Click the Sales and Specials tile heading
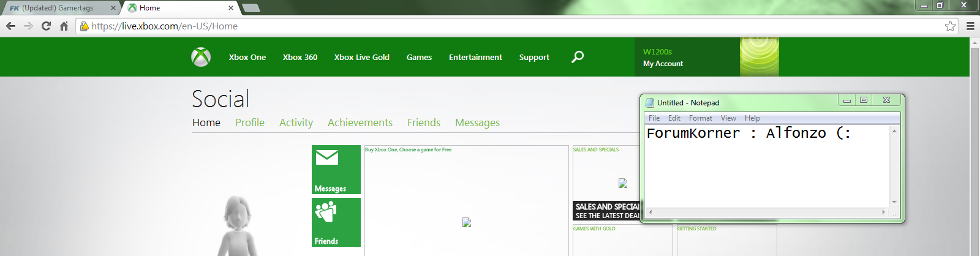The width and height of the screenshot is (980, 256). pos(596,149)
